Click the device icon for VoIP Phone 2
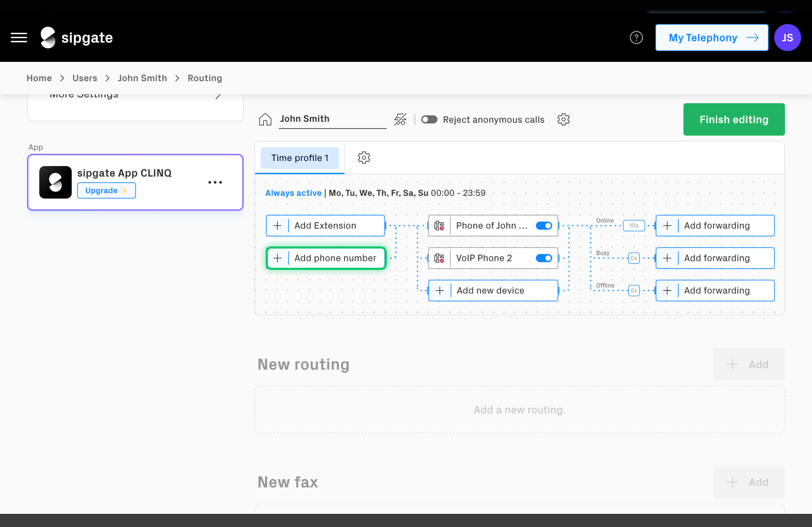The width and height of the screenshot is (812, 527). 439,258
